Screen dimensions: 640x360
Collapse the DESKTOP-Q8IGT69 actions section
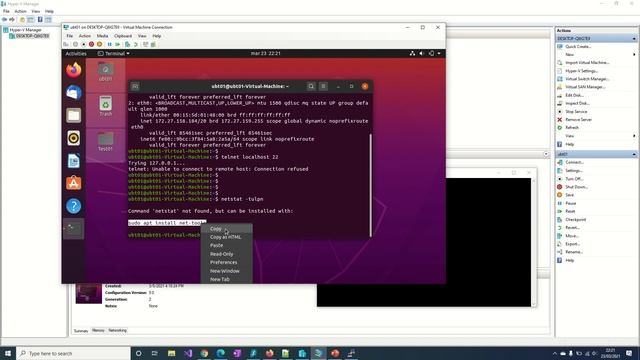click(x=634, y=38)
